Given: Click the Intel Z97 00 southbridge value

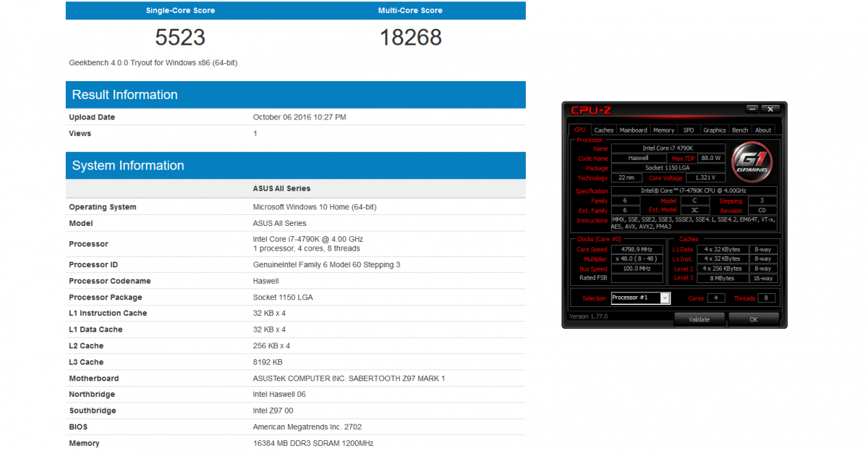Looking at the screenshot, I should coord(274,411).
